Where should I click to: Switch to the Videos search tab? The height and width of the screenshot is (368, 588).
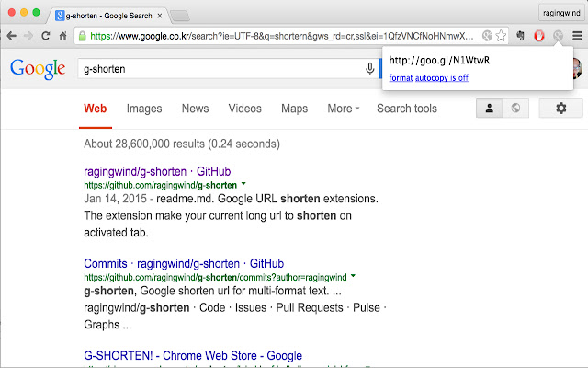[x=244, y=109]
